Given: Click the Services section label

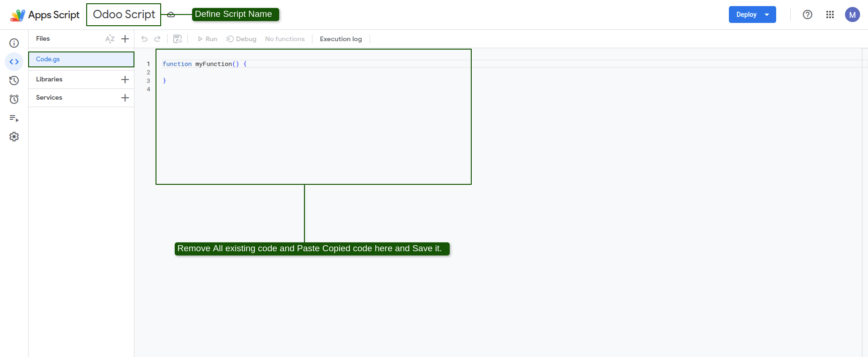Looking at the screenshot, I should point(49,98).
